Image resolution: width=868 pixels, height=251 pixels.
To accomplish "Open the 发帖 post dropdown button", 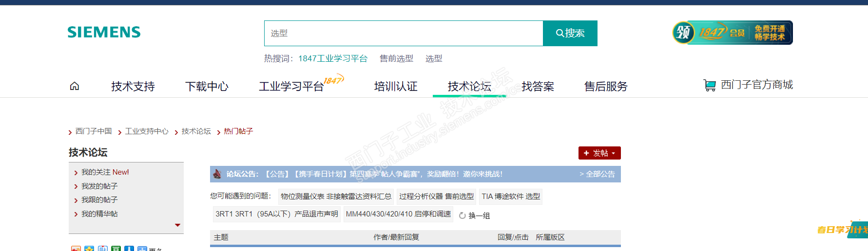I will click(x=599, y=153).
